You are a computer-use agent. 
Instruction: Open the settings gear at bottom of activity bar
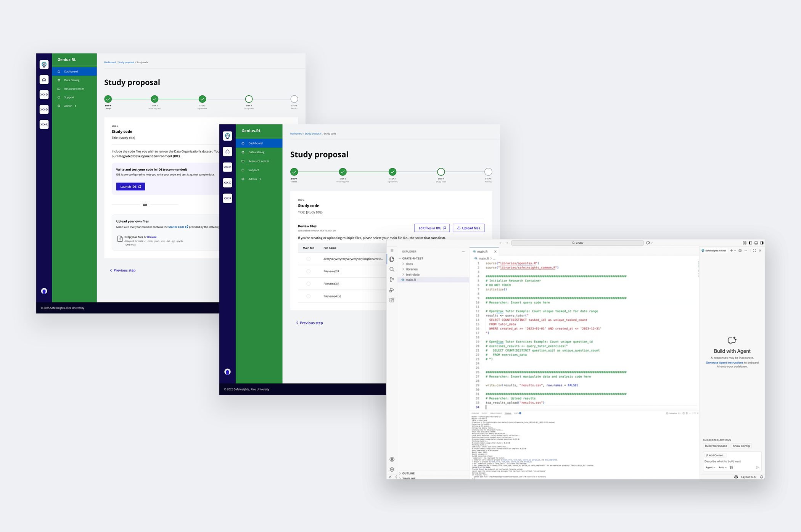point(392,469)
